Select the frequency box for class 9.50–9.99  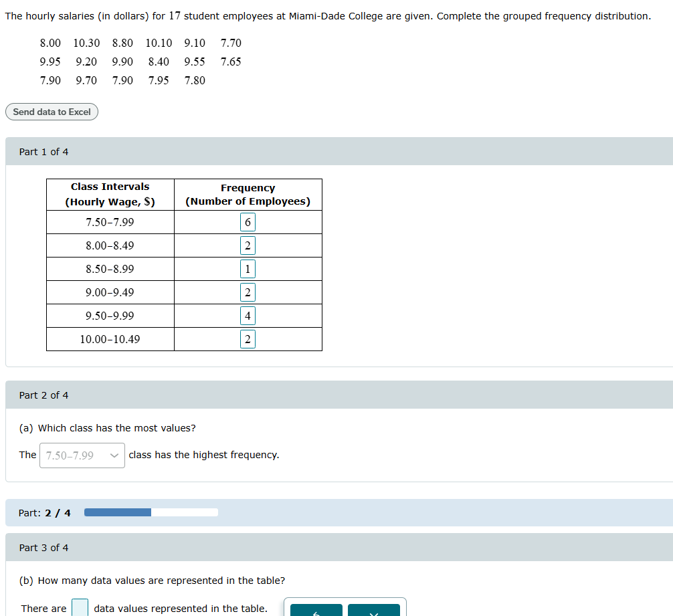pyautogui.click(x=248, y=315)
